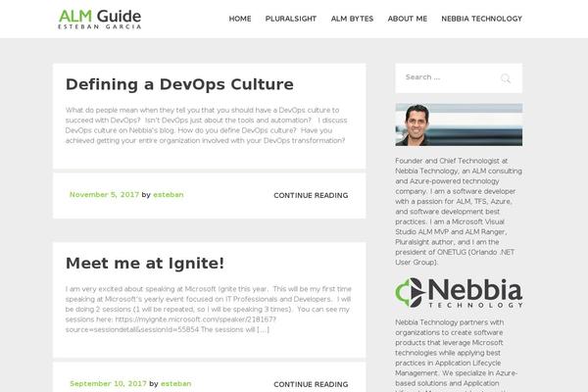Click the Nebbia Technology partners description
Image resolution: width=588 pixels, height=392 pixels.
click(x=457, y=355)
